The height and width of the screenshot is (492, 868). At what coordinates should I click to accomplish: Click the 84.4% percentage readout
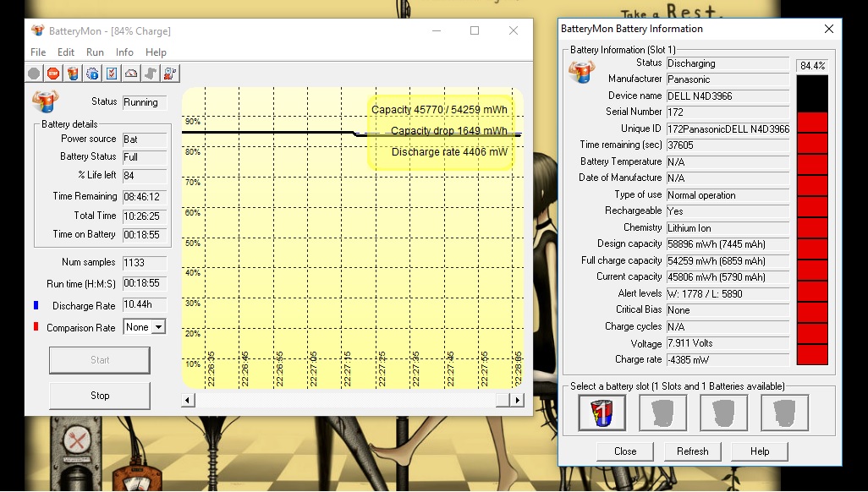(813, 65)
